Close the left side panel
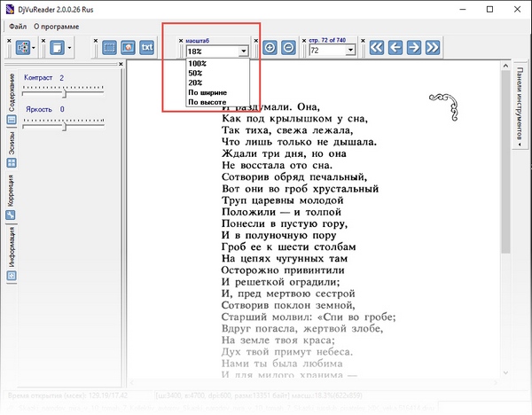532x415 pixels. pyautogui.click(x=121, y=64)
